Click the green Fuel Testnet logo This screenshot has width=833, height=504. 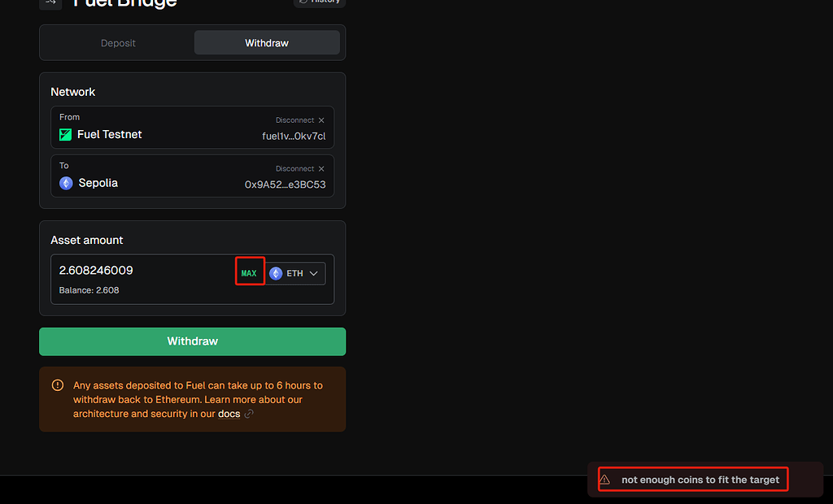[65, 135]
